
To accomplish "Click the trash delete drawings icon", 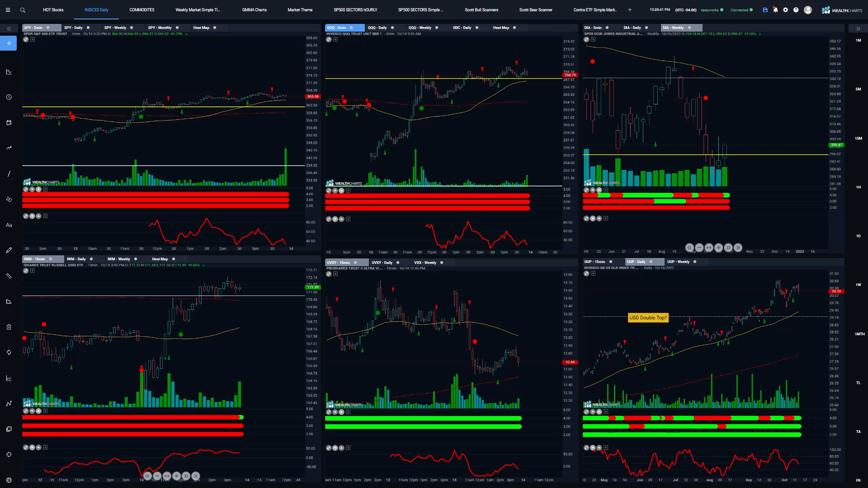I will (9, 327).
